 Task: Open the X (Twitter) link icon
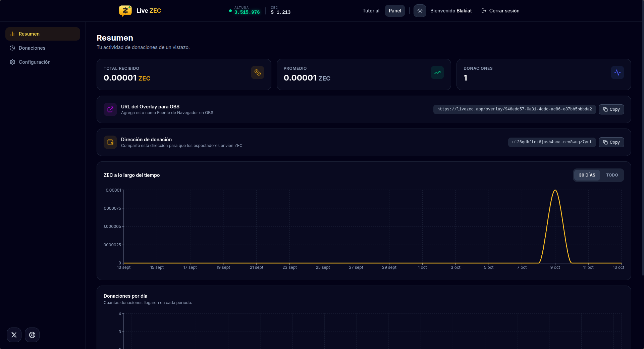tap(14, 335)
